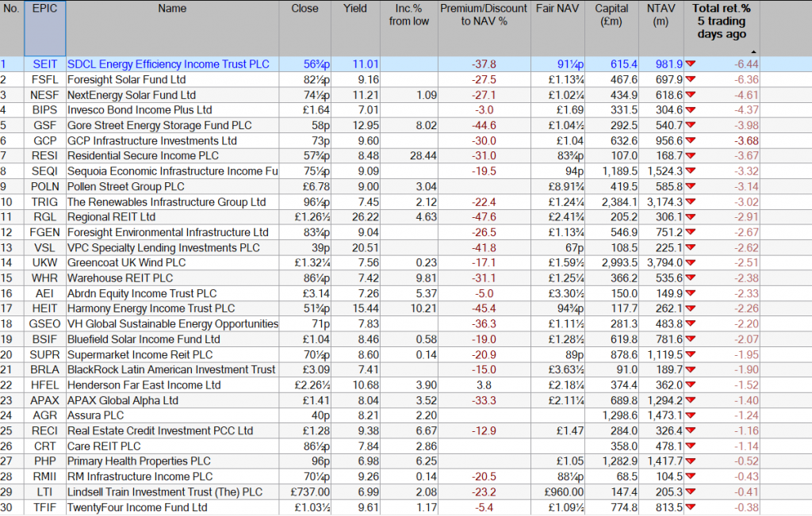Click the NTAV (m) column header
This screenshot has width=812, height=516.
click(x=661, y=29)
